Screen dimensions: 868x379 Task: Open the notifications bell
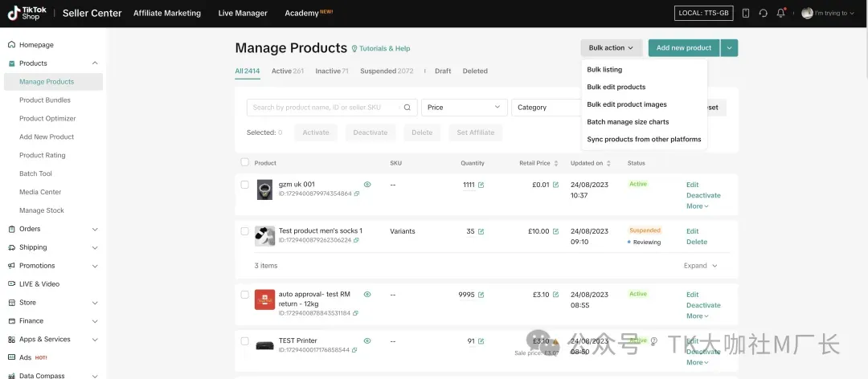point(781,13)
